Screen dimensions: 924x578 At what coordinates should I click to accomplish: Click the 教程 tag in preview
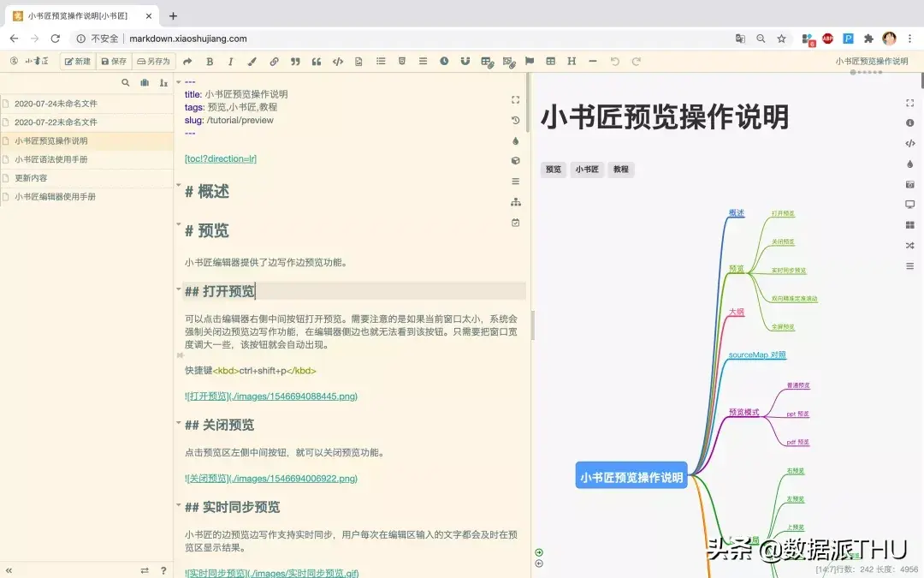[620, 170]
